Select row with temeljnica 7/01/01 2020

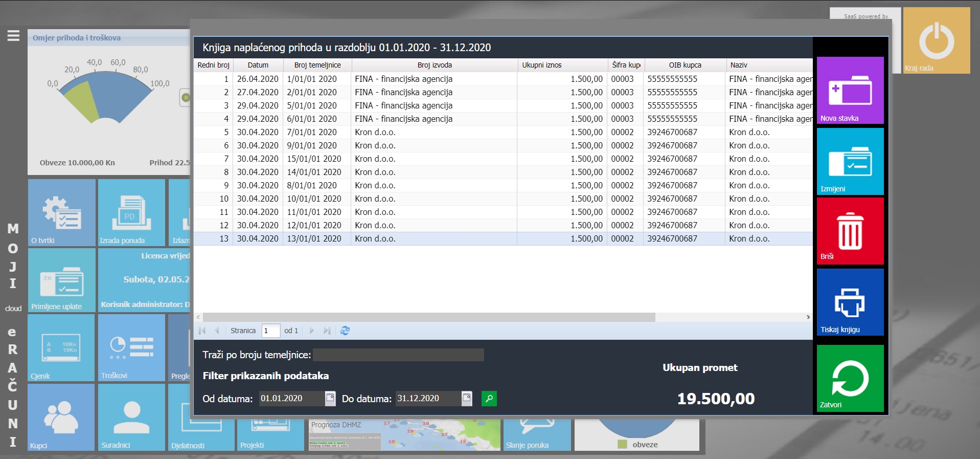[x=503, y=132]
